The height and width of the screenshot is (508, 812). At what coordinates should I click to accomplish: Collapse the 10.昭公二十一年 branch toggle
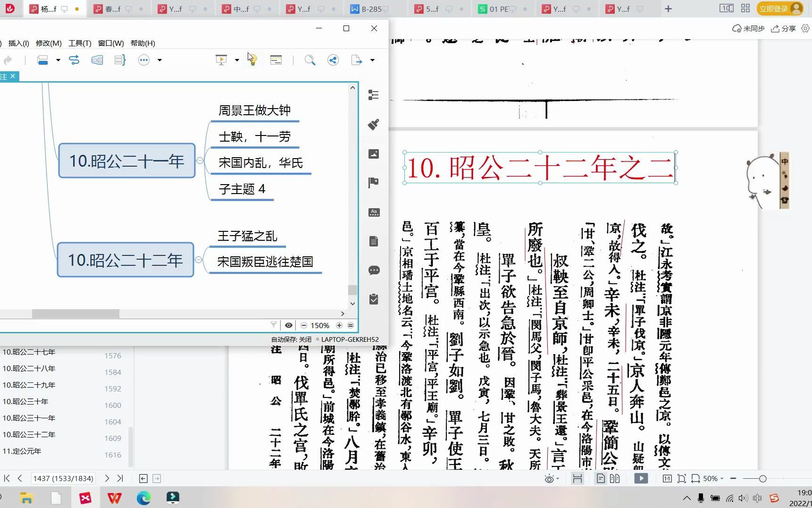200,161
